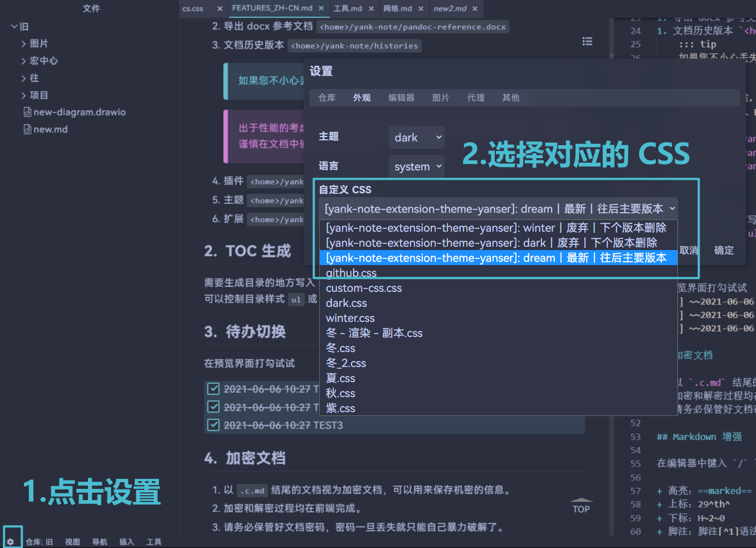
Task: Open the outline list icon in preview
Action: [587, 42]
